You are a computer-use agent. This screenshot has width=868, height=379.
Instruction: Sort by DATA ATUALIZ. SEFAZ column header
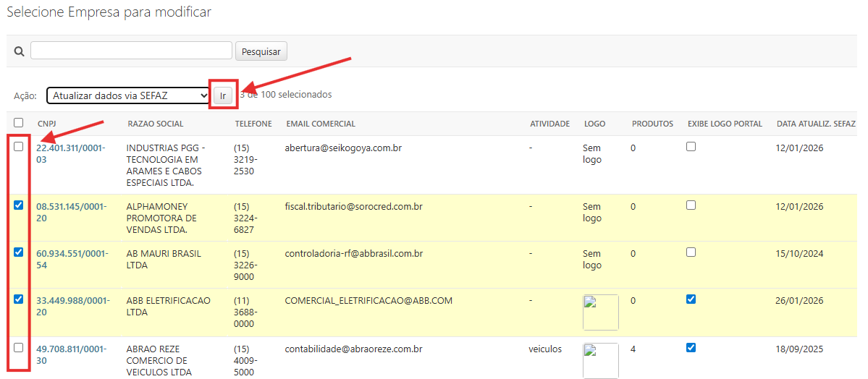coord(815,124)
